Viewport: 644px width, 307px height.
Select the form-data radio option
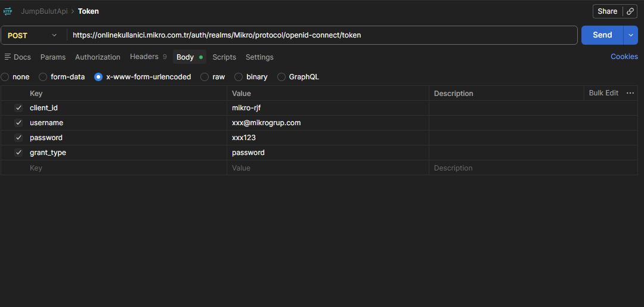point(43,77)
